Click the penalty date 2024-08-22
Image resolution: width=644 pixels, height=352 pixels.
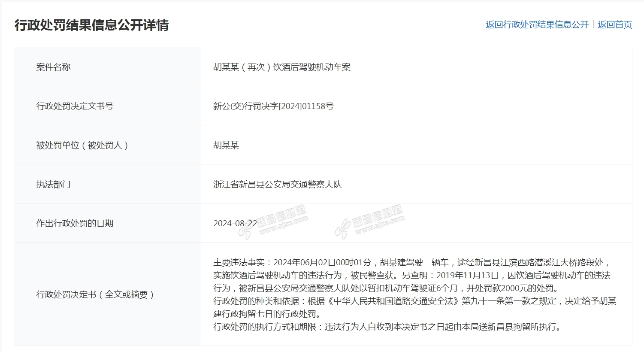click(235, 223)
